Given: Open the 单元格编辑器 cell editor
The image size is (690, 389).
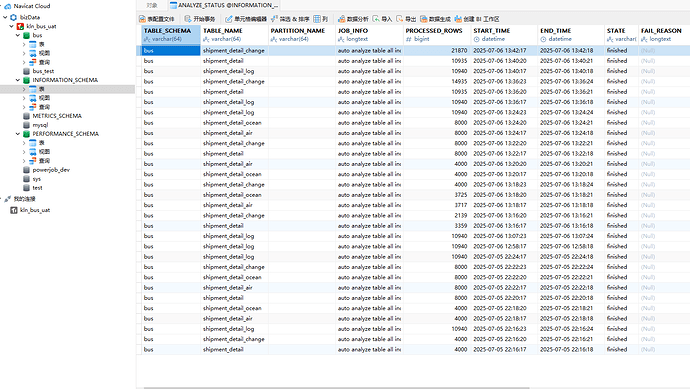Looking at the screenshot, I should tap(246, 19).
